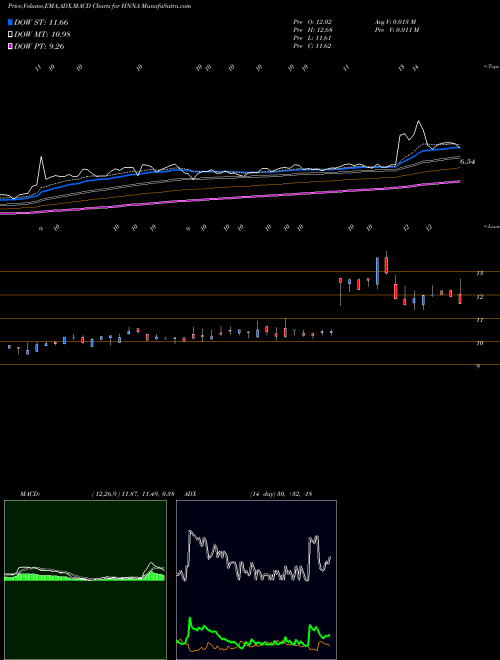Viewport: 500px width, 660px height.
Task: Click the 'Pre H: 12.68' value
Action: pos(314,30)
